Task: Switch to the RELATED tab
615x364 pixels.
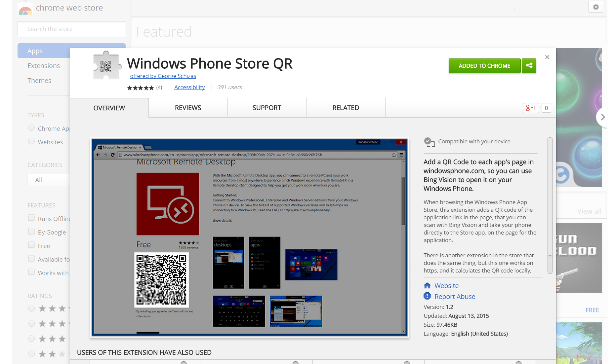Action: coord(346,108)
